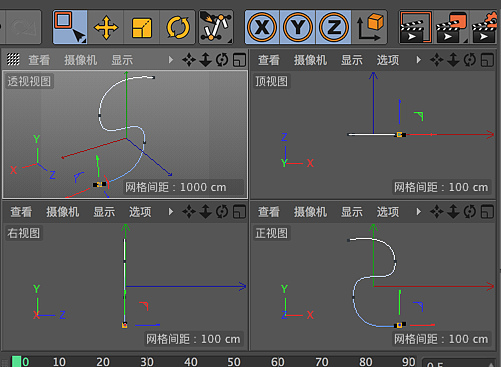
Task: Click zoom view icon in front view
Action: [453, 212]
